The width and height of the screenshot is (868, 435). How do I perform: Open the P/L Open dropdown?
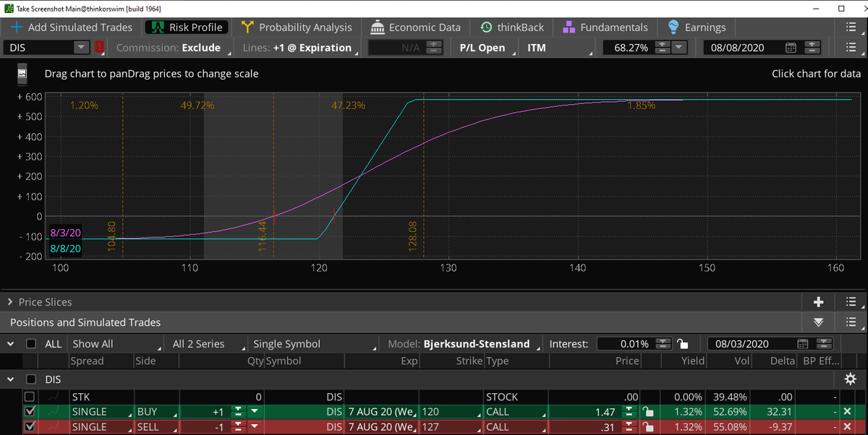485,48
